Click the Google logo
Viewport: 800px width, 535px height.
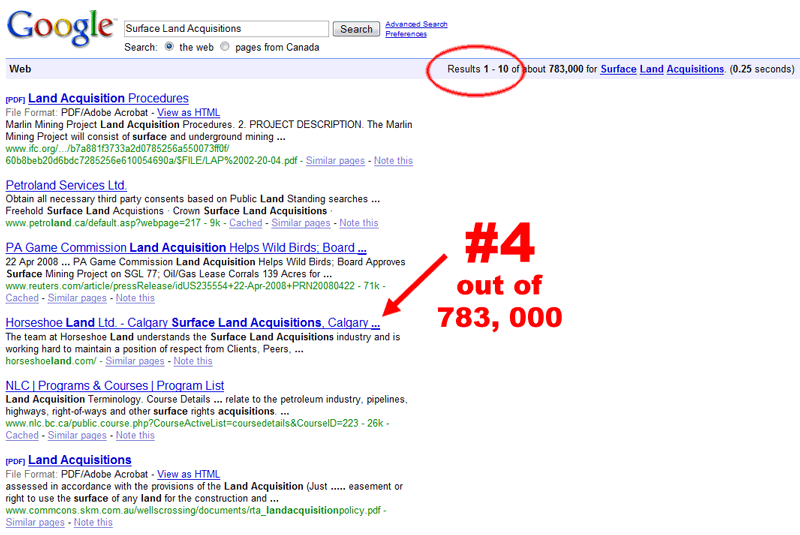pyautogui.click(x=60, y=28)
